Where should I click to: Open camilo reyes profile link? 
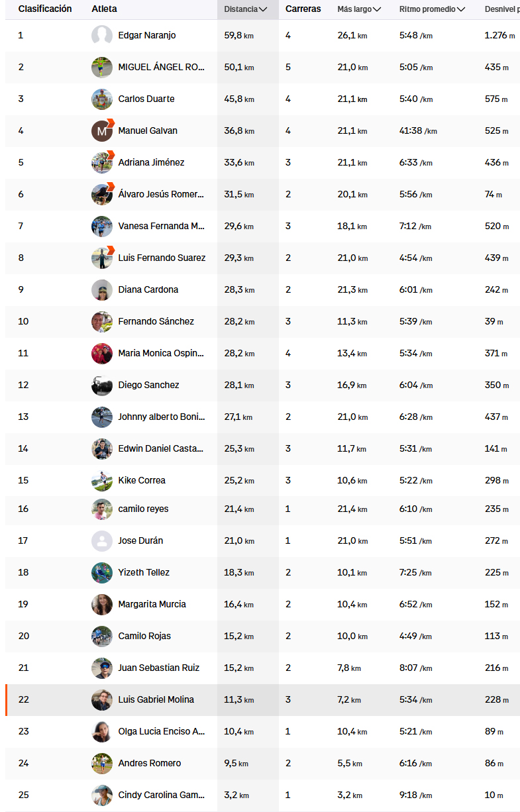(143, 509)
